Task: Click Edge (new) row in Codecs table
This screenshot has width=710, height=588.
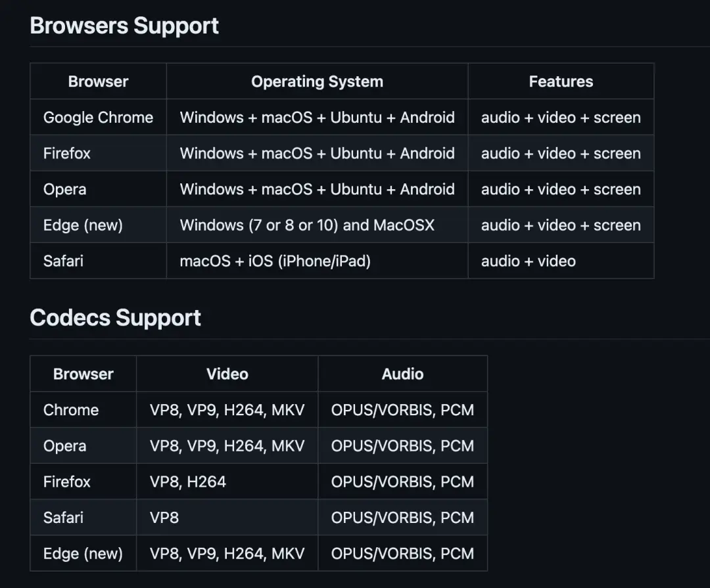Action: pos(83,553)
